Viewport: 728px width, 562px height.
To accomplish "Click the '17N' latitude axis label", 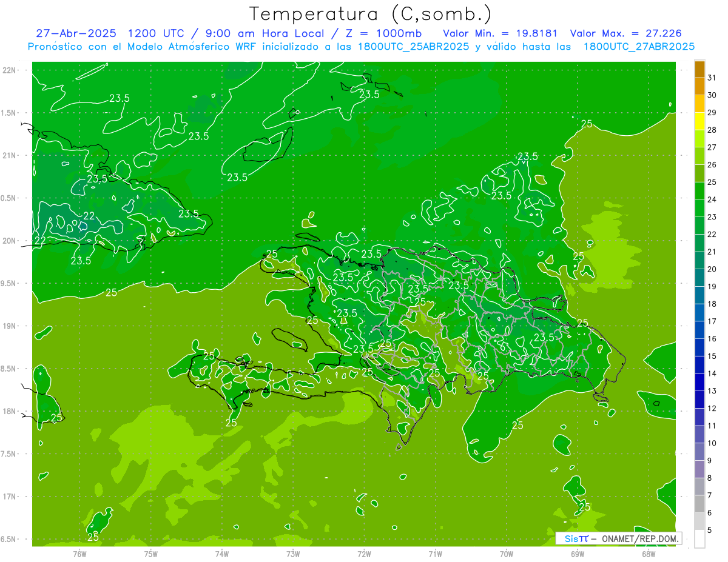I will [x=8, y=497].
